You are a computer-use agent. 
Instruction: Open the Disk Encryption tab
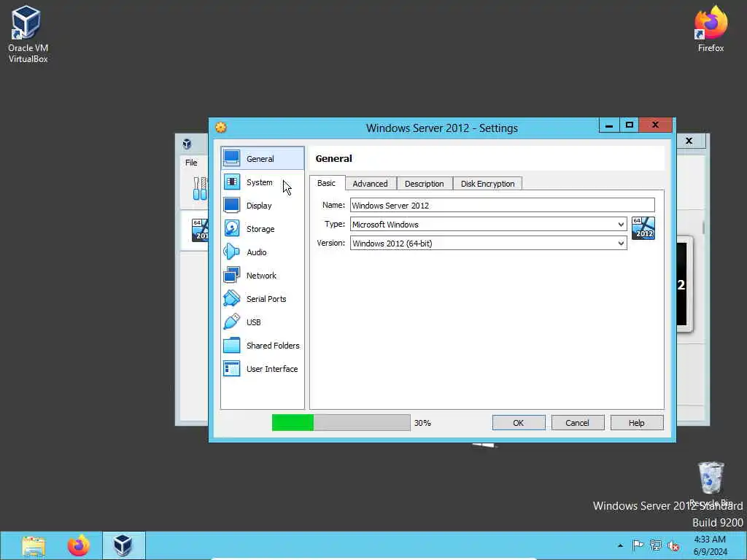pos(487,184)
